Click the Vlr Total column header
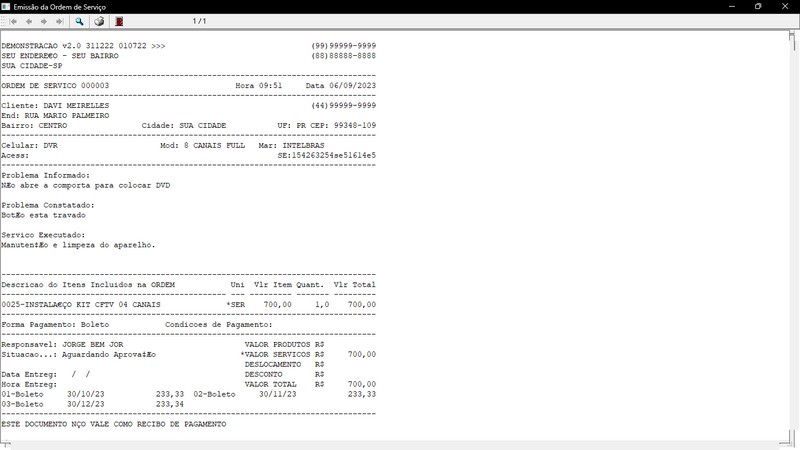 pos(355,285)
